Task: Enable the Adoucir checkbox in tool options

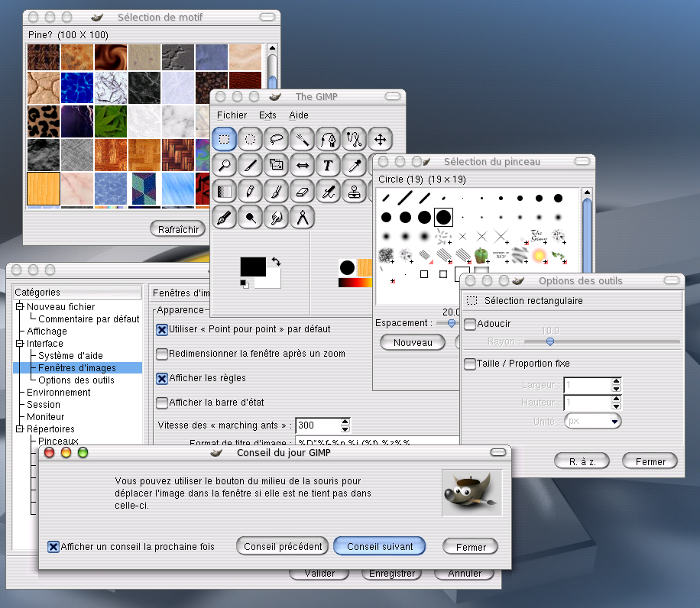Action: (470, 325)
